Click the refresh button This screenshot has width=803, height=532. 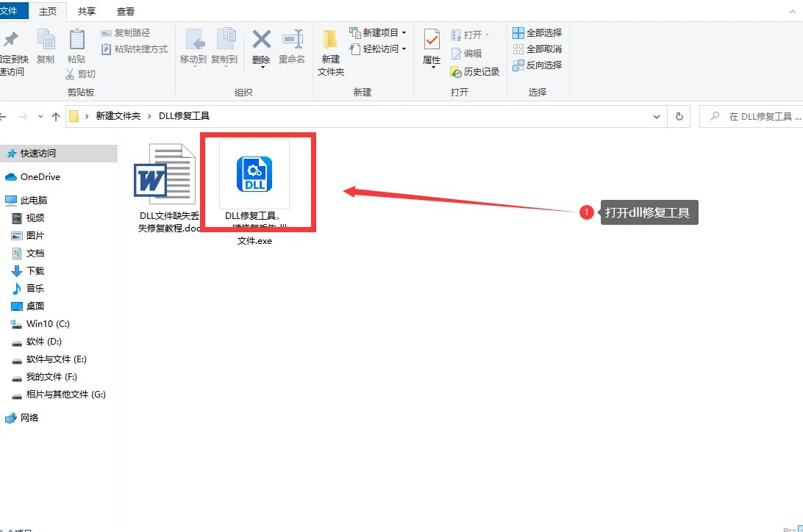click(x=679, y=117)
